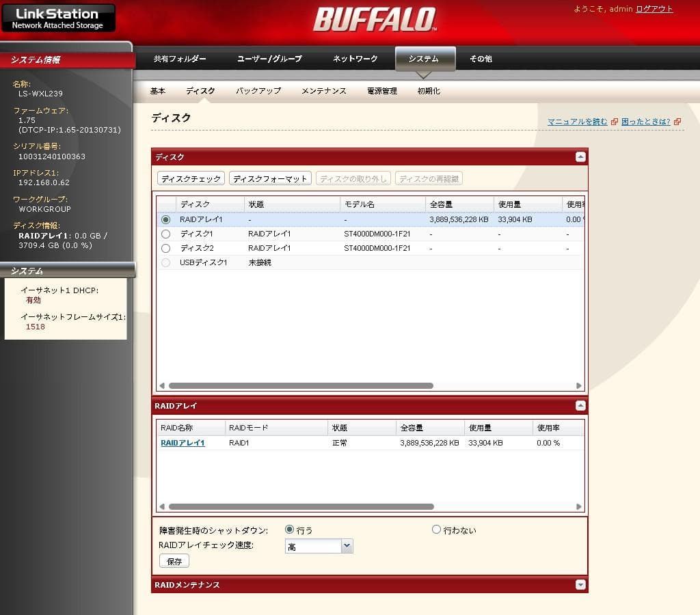700x615 pixels.
Task: Click the LinkStation Network Attached Storage logo
Action: (58, 18)
